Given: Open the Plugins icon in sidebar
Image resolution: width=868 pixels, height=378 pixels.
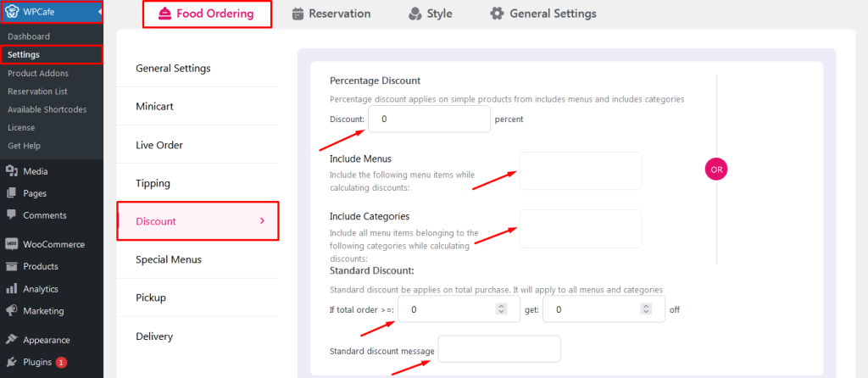Looking at the screenshot, I should click(x=11, y=363).
